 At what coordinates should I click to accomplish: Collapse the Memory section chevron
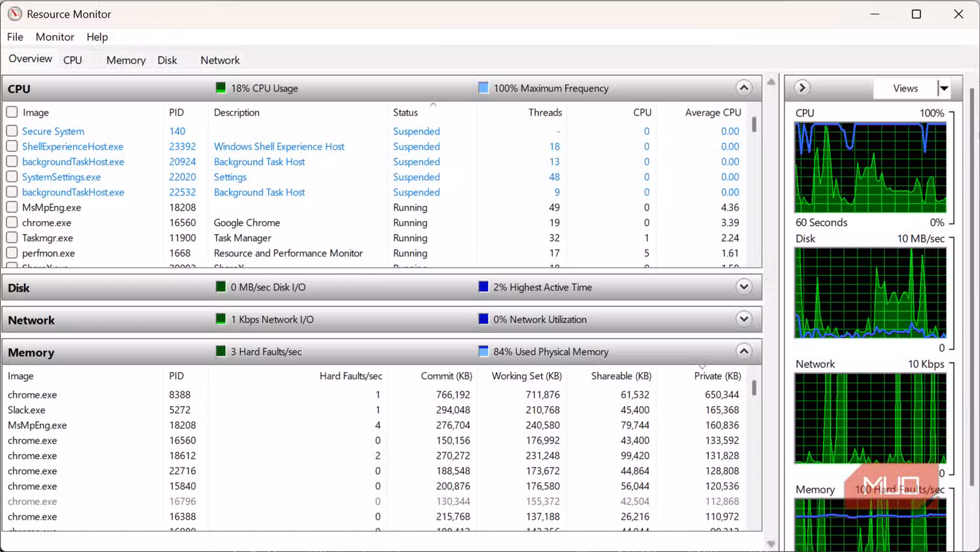(744, 351)
